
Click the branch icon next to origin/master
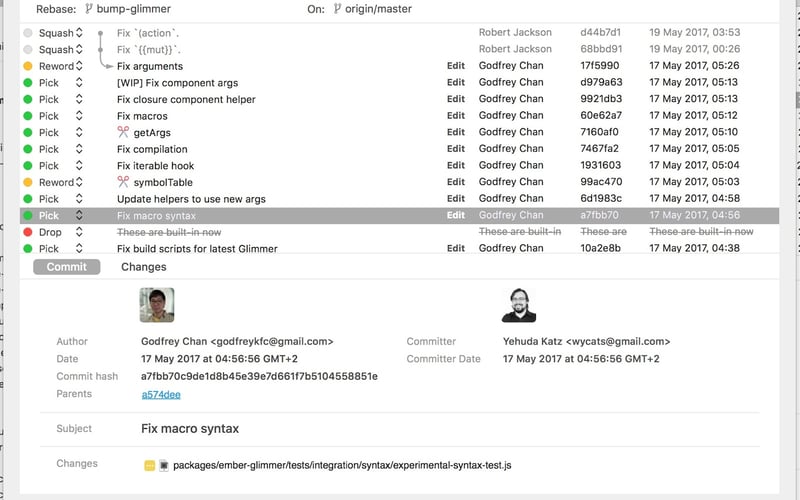(337, 9)
